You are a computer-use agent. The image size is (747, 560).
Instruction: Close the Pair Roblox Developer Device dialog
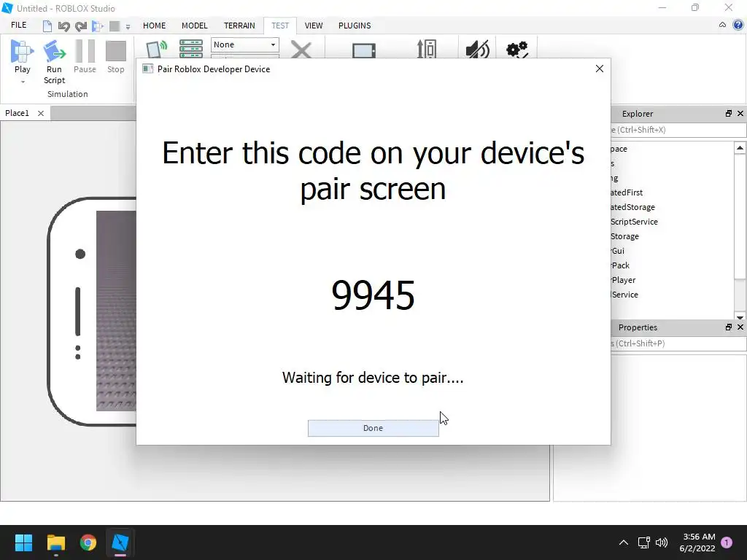[x=600, y=69]
